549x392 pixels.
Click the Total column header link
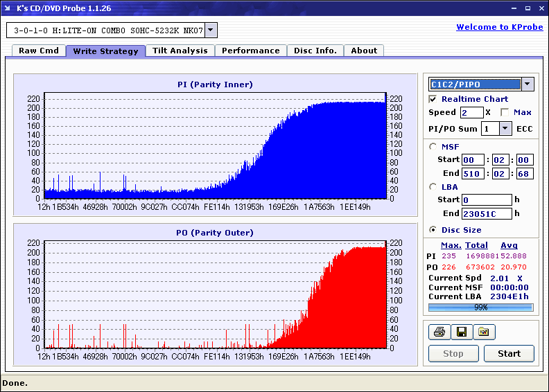click(476, 245)
